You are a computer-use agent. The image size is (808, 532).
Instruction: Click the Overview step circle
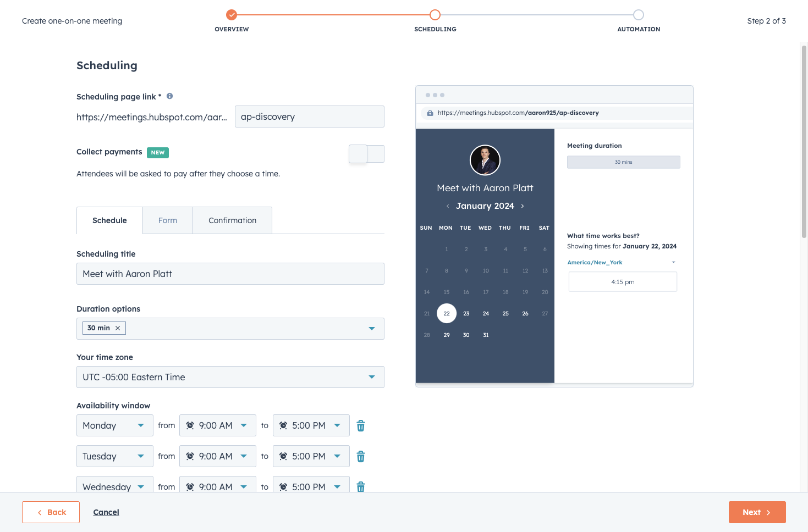(x=232, y=15)
